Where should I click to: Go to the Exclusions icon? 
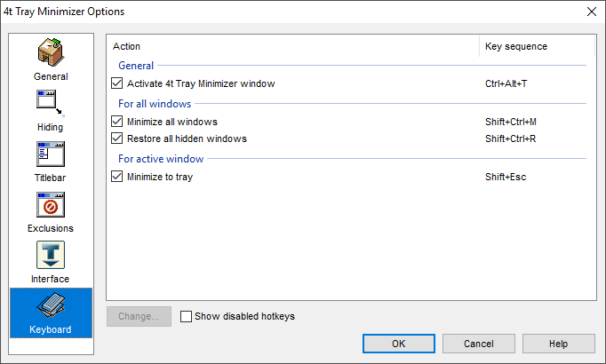click(x=51, y=205)
